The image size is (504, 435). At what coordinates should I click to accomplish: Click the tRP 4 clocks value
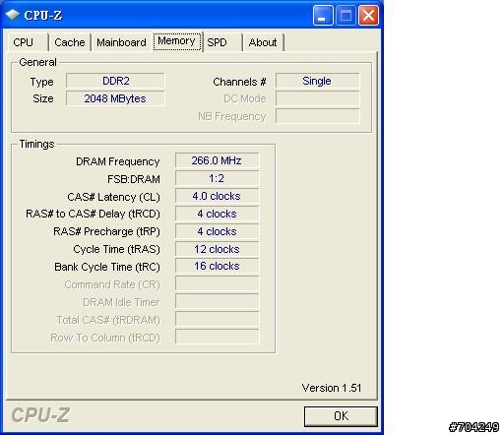pyautogui.click(x=217, y=231)
